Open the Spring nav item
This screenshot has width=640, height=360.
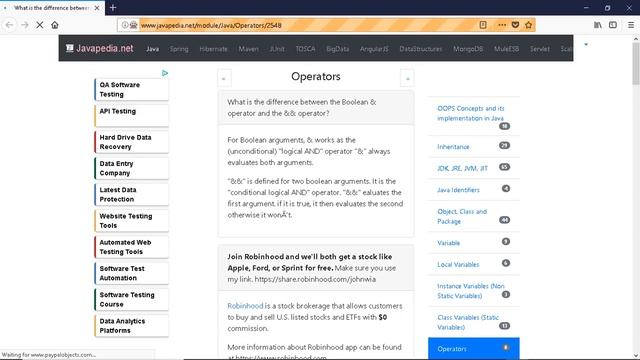tap(179, 49)
